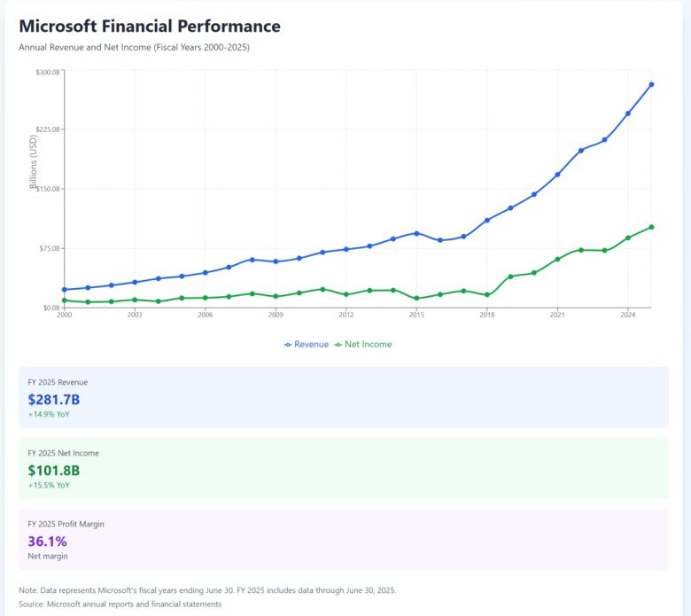Select the last Revenue data point for 2025
This screenshot has width=691, height=616.
(x=651, y=84)
